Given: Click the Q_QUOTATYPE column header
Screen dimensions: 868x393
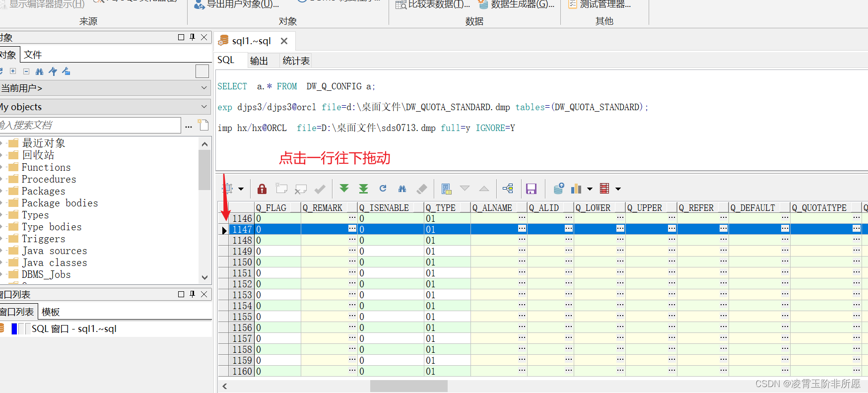Looking at the screenshot, I should (826, 207).
